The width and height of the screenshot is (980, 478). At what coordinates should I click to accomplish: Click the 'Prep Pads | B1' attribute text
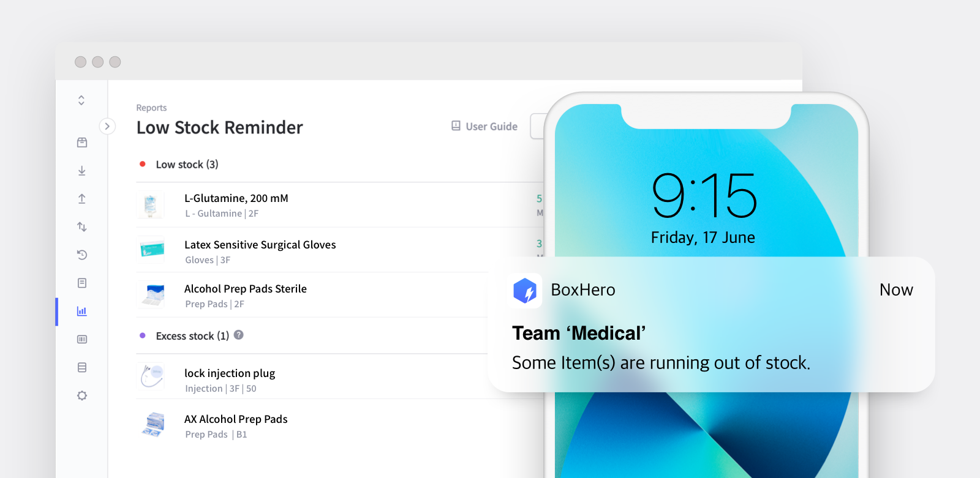click(x=216, y=435)
